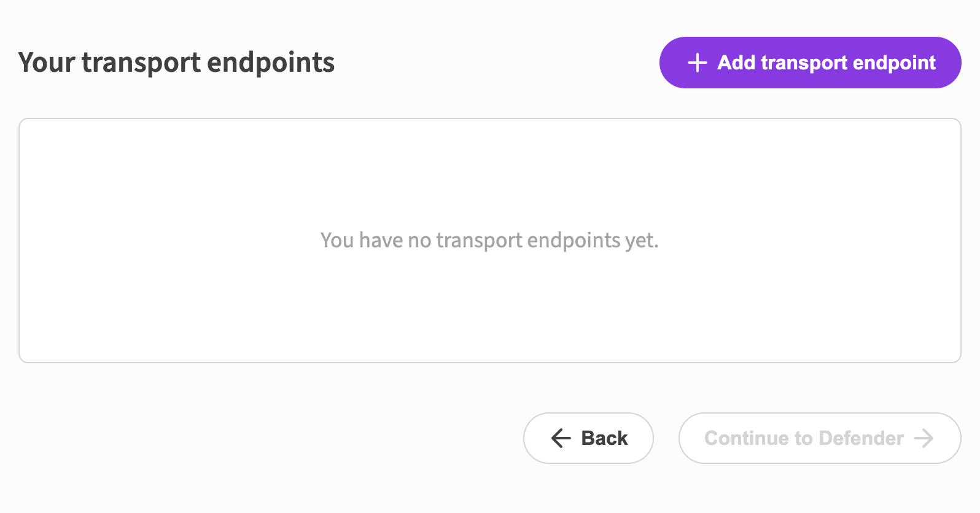Screen dimensions: 980x513
Task: Click the white plus symbol in the purple button
Action: click(x=697, y=63)
